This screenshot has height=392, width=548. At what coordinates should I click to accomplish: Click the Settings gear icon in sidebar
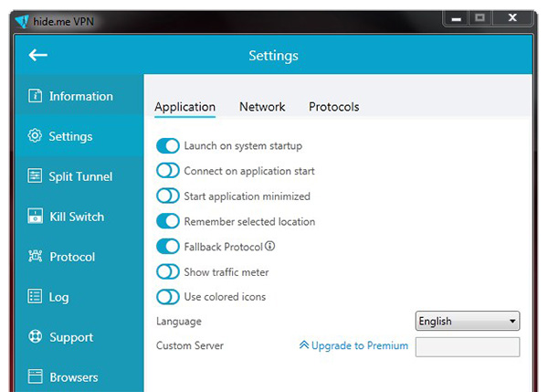pos(35,135)
